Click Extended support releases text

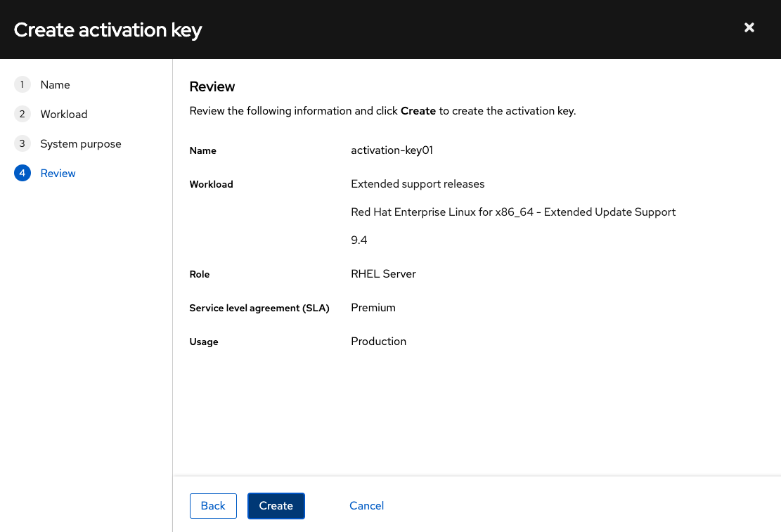point(418,184)
